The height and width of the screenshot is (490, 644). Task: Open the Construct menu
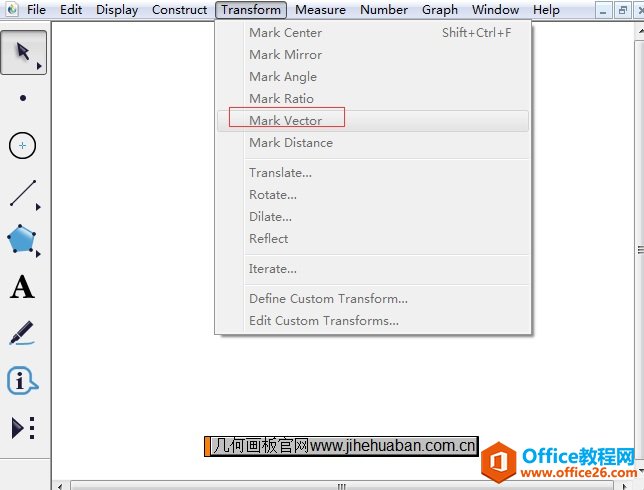pos(179,9)
